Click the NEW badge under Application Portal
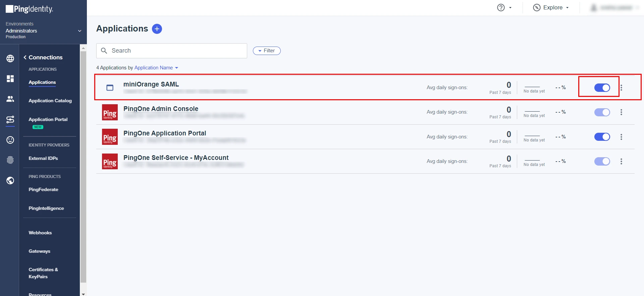This screenshot has width=644, height=296. click(38, 127)
